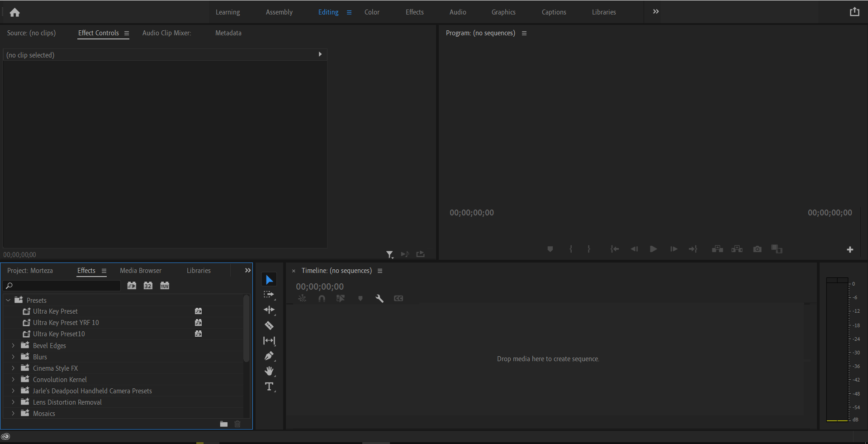Click the Timeline Add Marker icon
The height and width of the screenshot is (444, 868).
(x=360, y=299)
